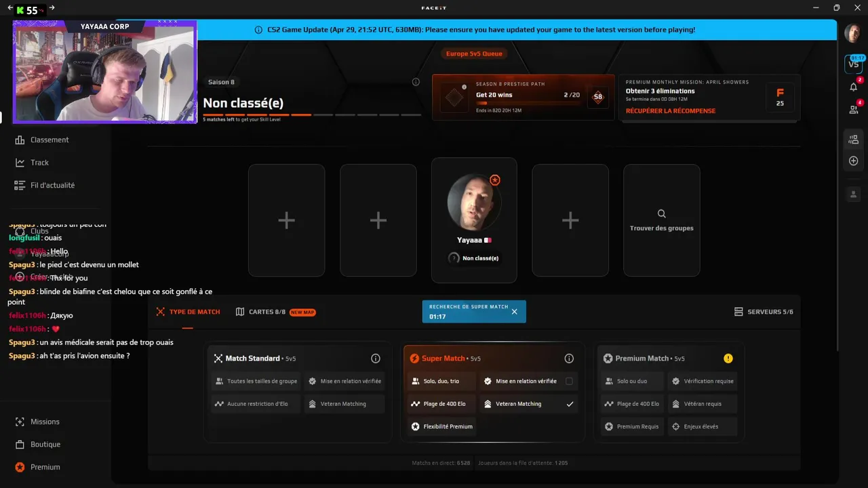Select the Match Standard card
The image size is (868, 488).
point(298,392)
